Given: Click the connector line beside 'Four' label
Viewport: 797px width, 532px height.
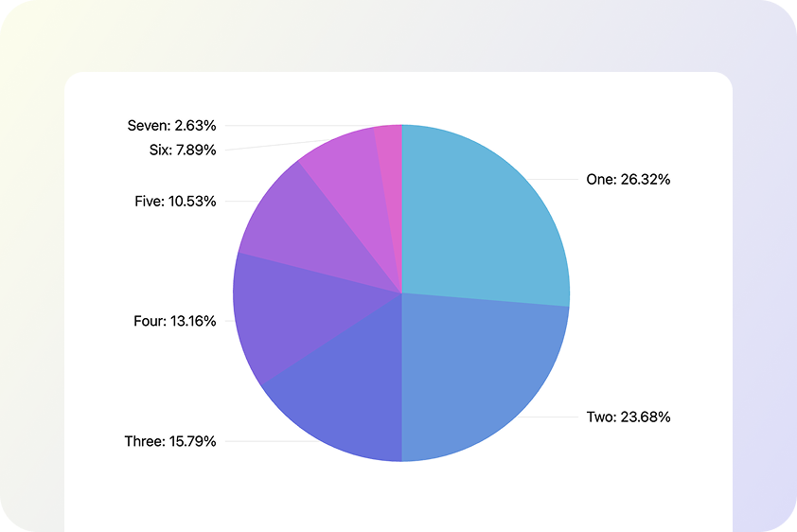Looking at the screenshot, I should [x=226, y=321].
